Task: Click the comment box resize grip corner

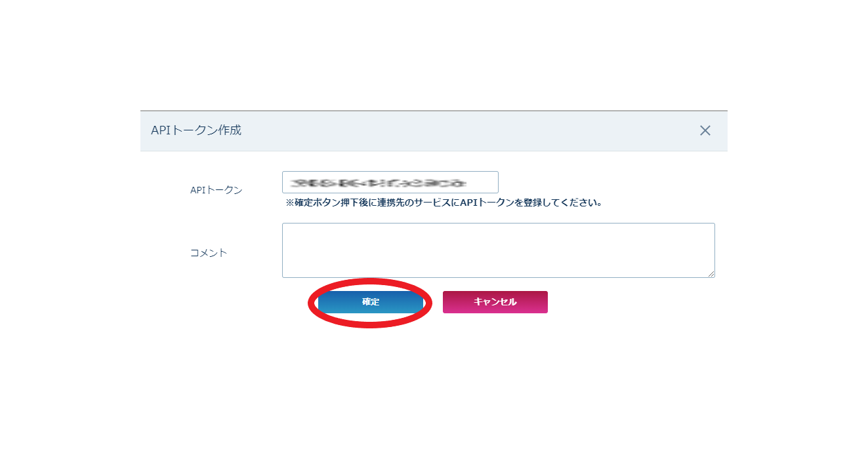Action: 711,273
